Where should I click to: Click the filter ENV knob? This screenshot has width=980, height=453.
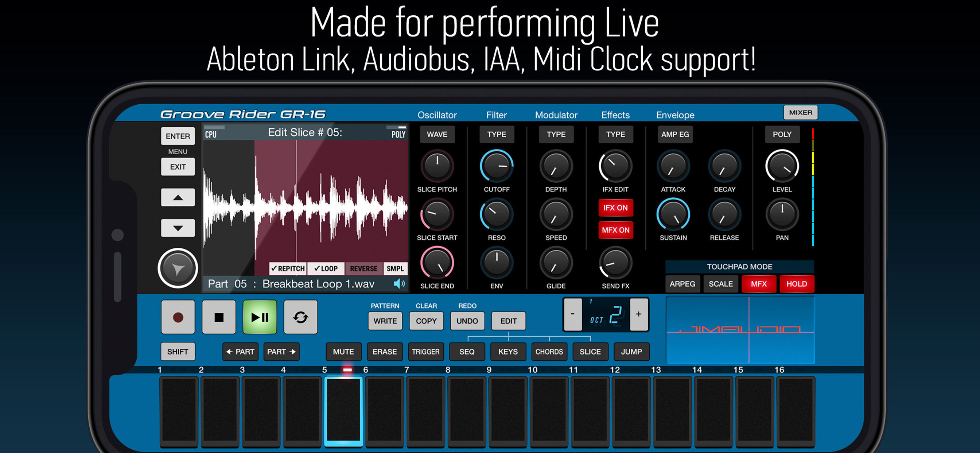click(497, 263)
